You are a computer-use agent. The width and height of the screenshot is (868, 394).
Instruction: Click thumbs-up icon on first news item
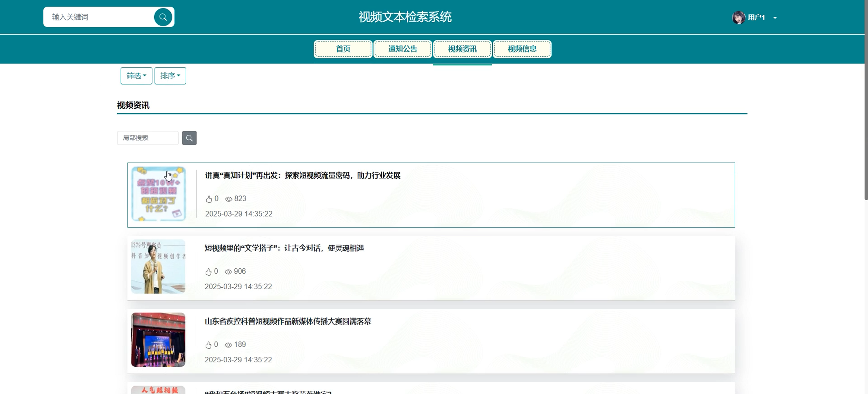(x=209, y=199)
